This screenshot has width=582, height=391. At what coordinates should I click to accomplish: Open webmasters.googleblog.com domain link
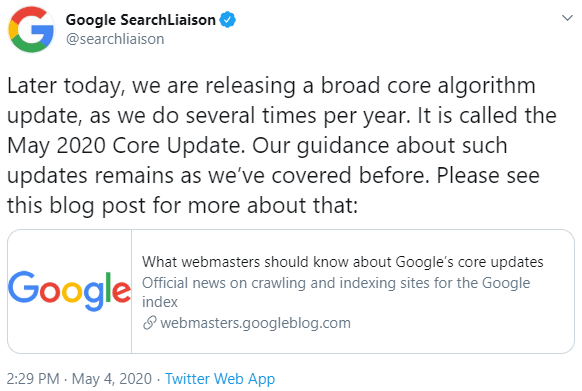[x=255, y=323]
